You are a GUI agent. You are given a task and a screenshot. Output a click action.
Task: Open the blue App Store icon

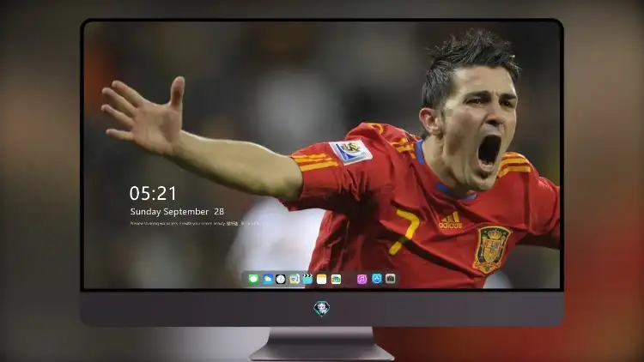(x=377, y=279)
